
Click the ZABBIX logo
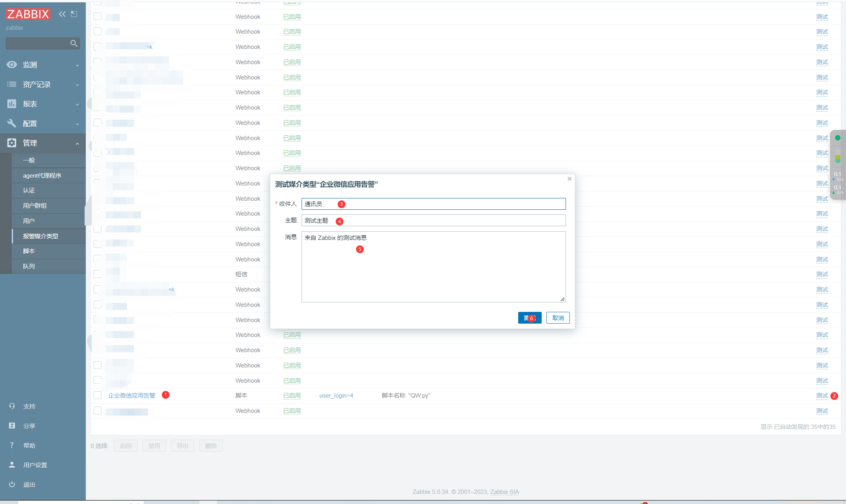(28, 14)
